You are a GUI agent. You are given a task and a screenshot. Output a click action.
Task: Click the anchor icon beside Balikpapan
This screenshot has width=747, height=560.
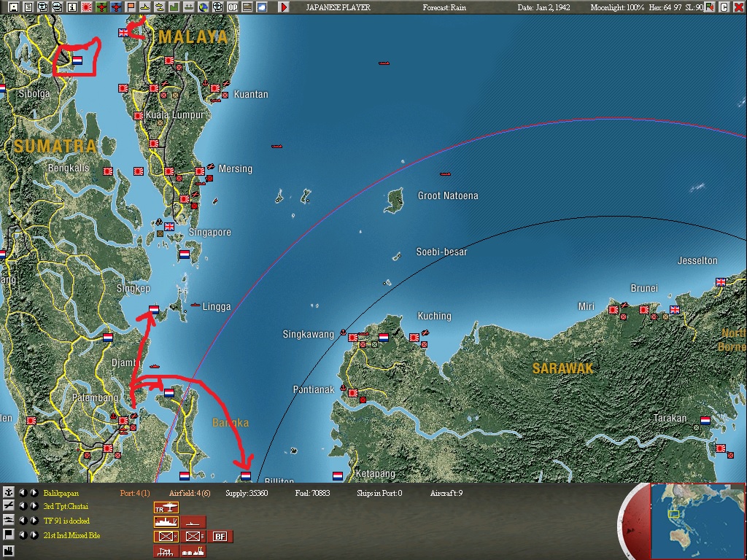(8, 493)
